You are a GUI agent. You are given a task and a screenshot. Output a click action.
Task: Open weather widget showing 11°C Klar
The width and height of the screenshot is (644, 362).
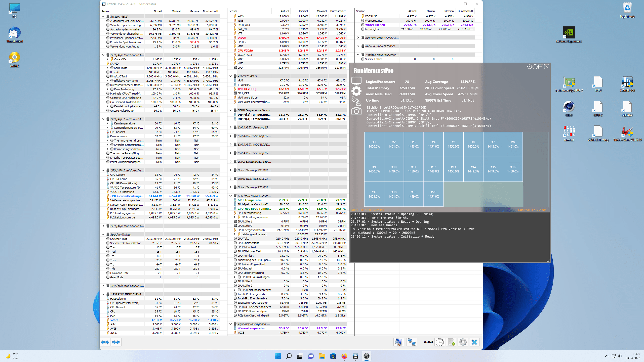click(13, 356)
